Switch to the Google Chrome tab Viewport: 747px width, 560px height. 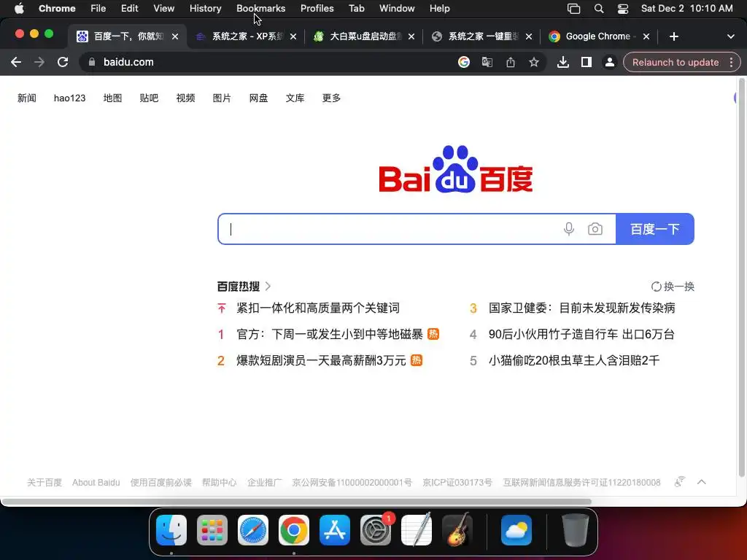(597, 36)
